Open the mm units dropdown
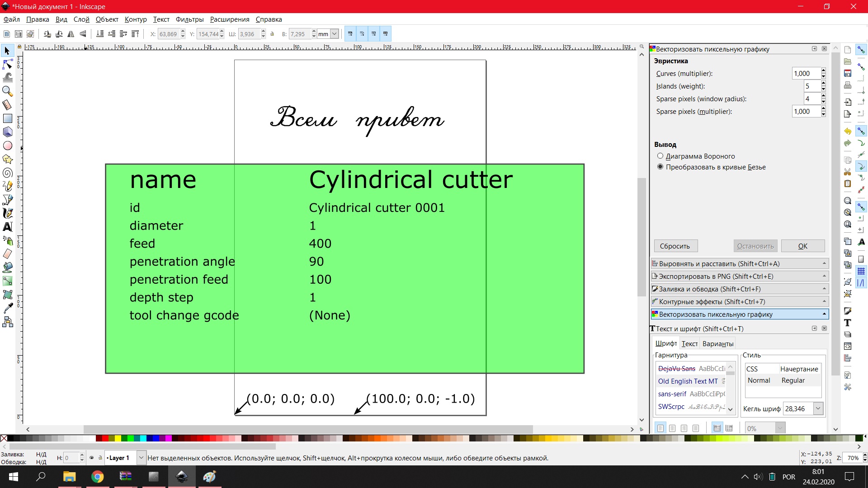 click(334, 34)
